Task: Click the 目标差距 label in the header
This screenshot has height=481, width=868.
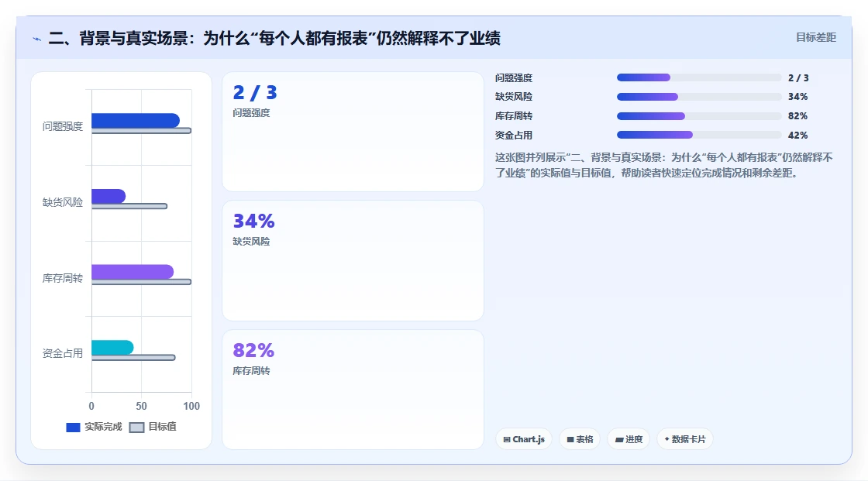Action: 816,38
